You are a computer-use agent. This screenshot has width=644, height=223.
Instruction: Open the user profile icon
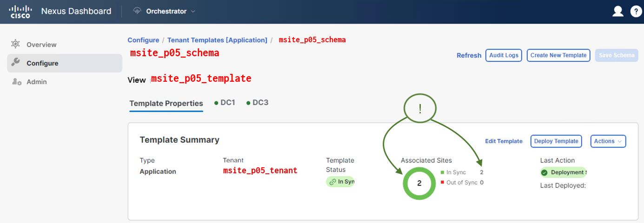(x=617, y=12)
